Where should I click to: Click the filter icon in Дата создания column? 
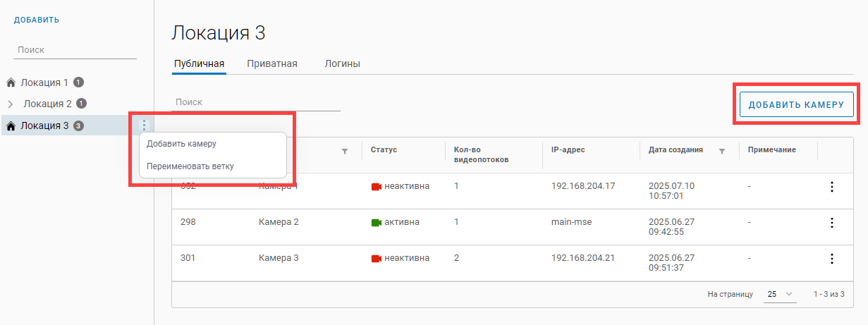click(721, 151)
